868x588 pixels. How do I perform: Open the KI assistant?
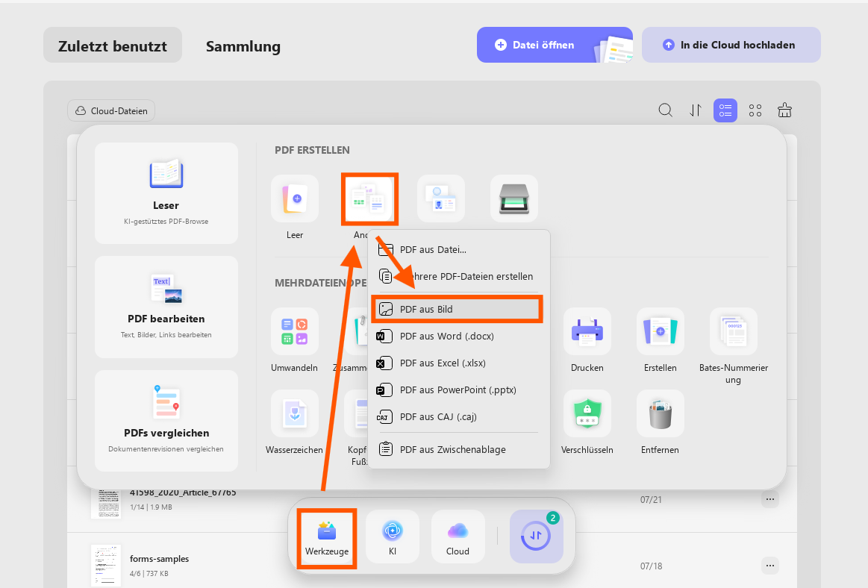(x=393, y=537)
